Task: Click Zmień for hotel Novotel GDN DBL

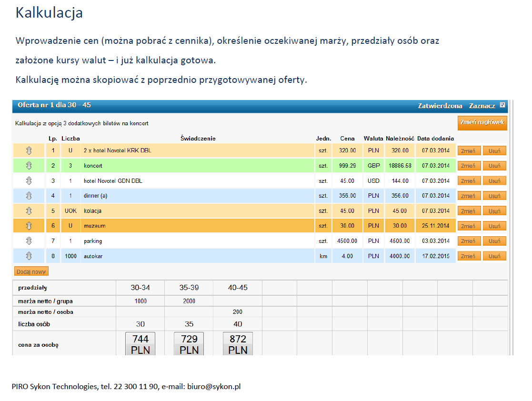Action: tap(469, 181)
